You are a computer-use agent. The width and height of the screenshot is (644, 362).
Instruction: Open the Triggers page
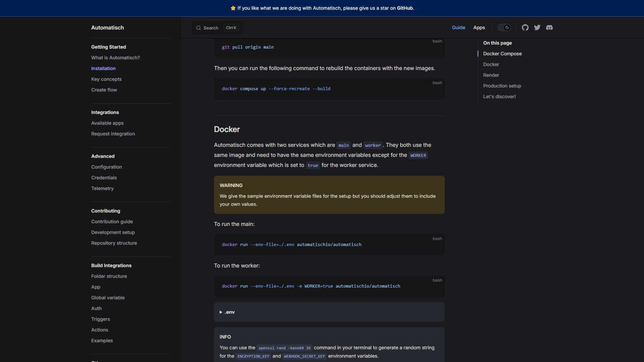pyautogui.click(x=101, y=319)
